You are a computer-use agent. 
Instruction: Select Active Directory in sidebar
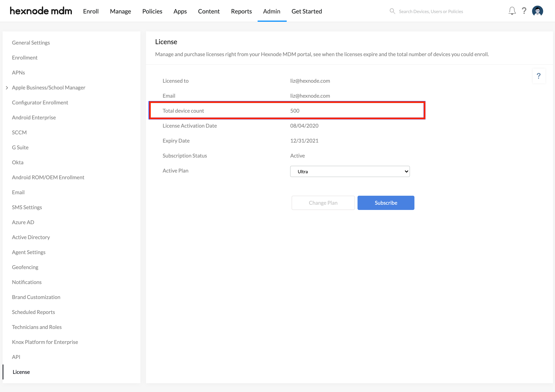[31, 237]
